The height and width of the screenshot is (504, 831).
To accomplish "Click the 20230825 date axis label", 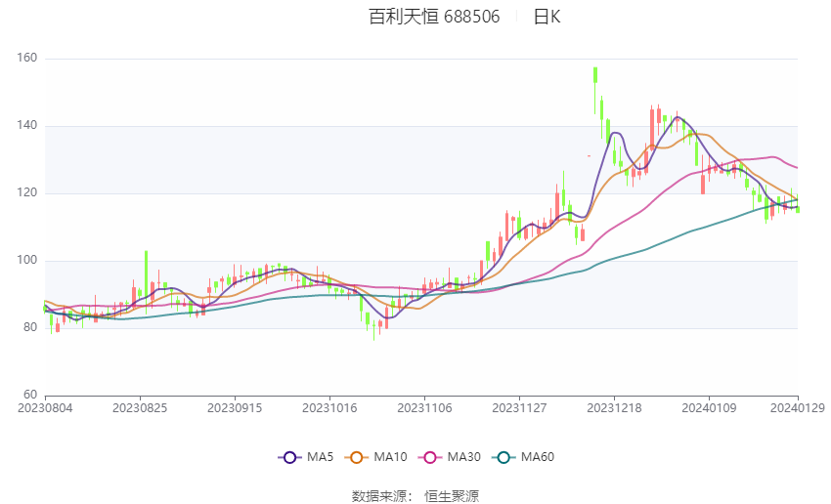I will [140, 408].
